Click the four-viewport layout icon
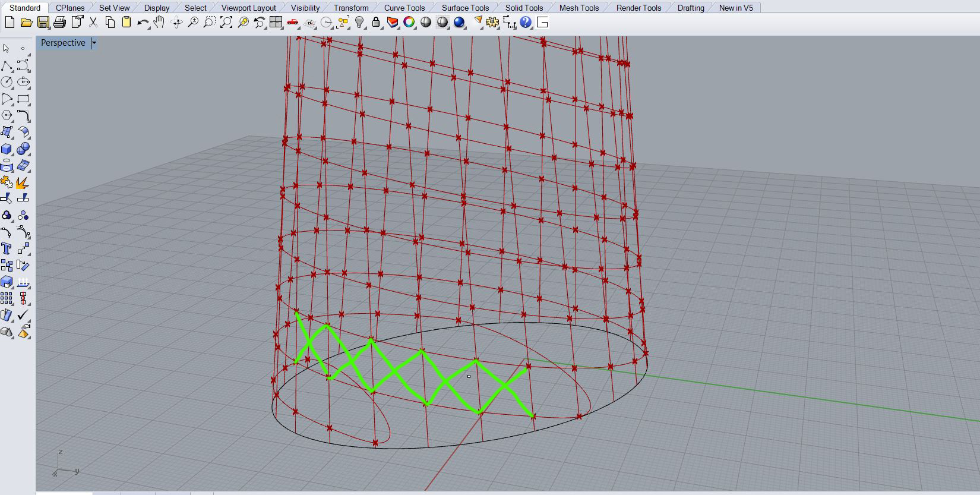Screen dimensions: 980x495 pos(276,23)
